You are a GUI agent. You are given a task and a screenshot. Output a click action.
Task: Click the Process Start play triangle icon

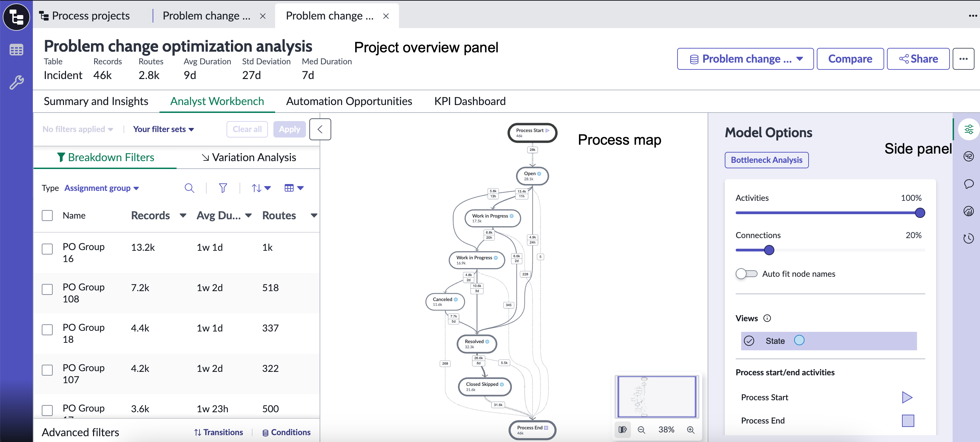pos(907,398)
